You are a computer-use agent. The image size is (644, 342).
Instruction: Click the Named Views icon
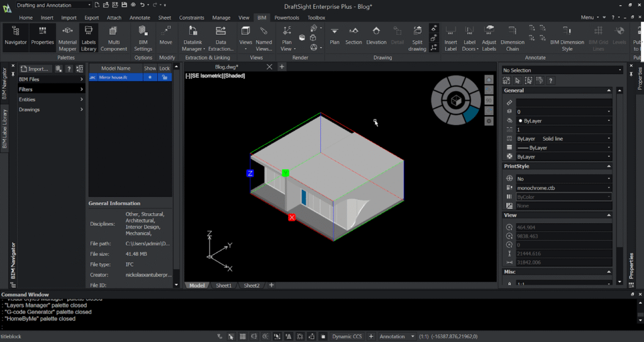pos(264,38)
